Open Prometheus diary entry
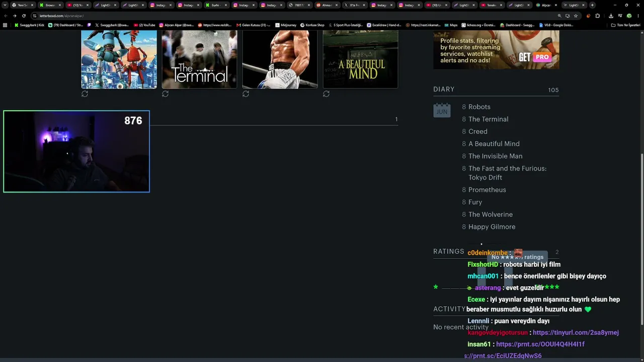Viewport: 644px width, 362px height. tap(487, 190)
